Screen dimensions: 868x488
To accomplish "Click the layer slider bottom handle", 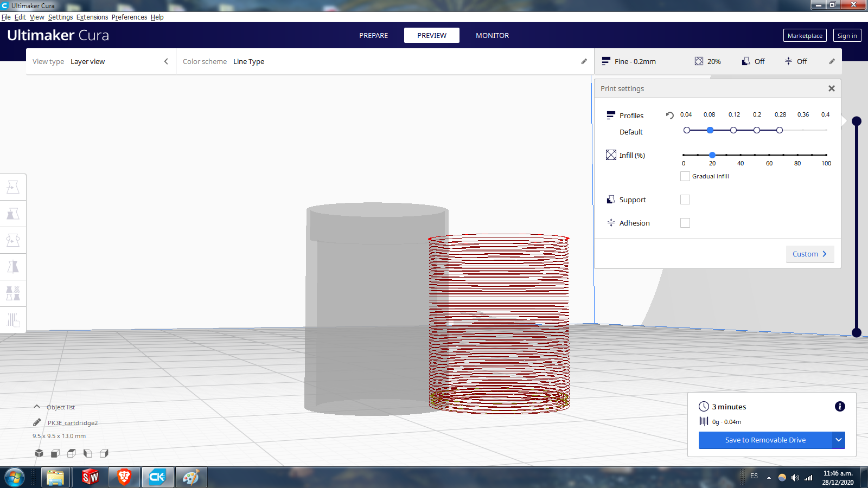I will click(857, 332).
